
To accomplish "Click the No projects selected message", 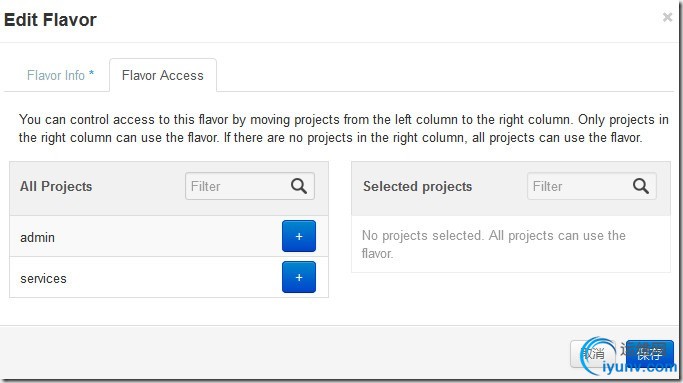I will (x=494, y=244).
